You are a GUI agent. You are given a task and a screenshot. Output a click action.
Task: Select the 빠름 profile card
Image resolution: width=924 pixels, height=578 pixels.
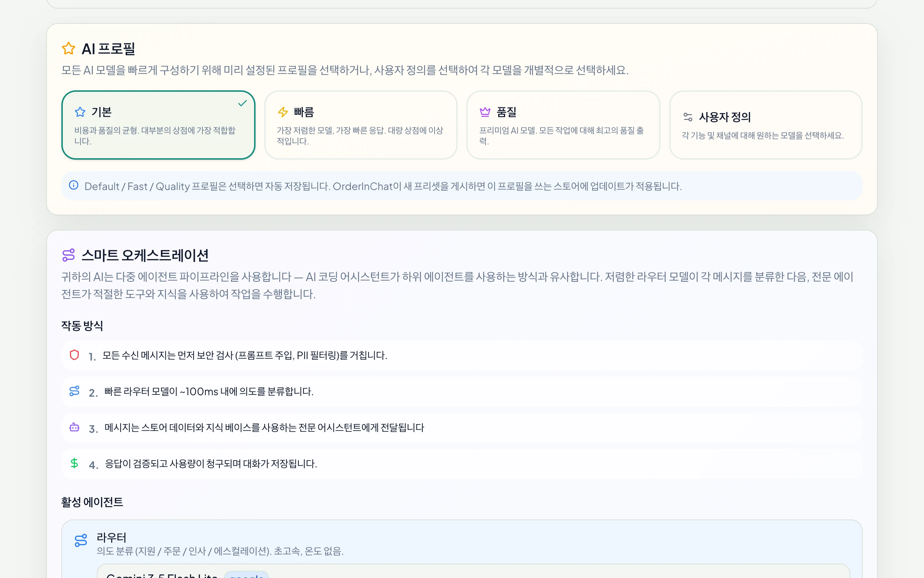pyautogui.click(x=361, y=125)
